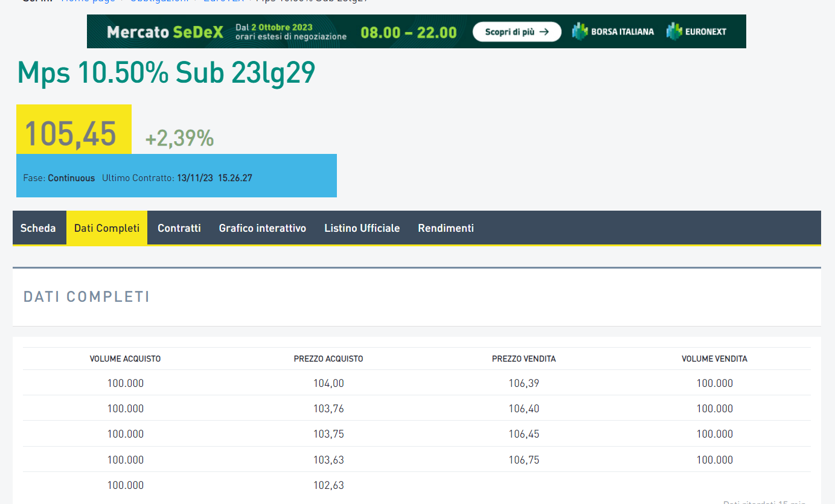Click the Mercato SeDeX banner title

tap(165, 32)
